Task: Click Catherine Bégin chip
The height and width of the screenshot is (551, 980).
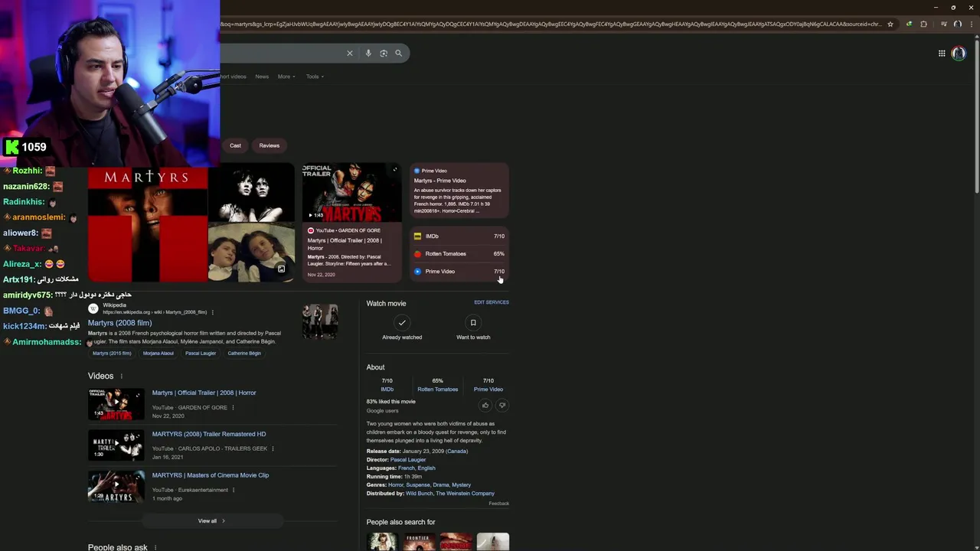Action: coord(244,354)
